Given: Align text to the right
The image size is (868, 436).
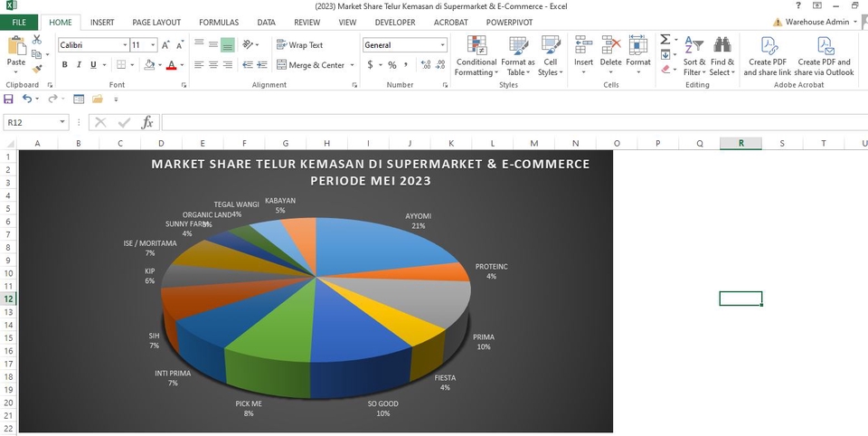Looking at the screenshot, I should [x=228, y=65].
